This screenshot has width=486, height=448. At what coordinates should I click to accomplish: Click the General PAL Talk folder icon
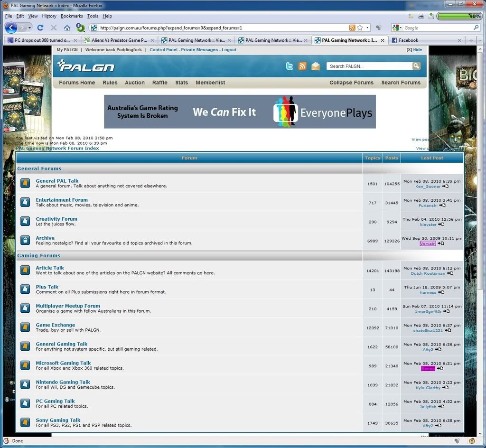25,183
